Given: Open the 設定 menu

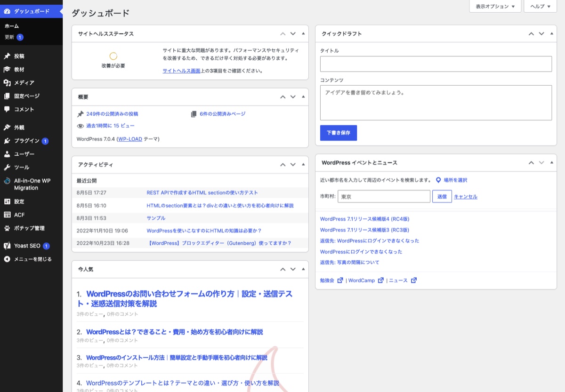Looking at the screenshot, I should pyautogui.click(x=31, y=201).
